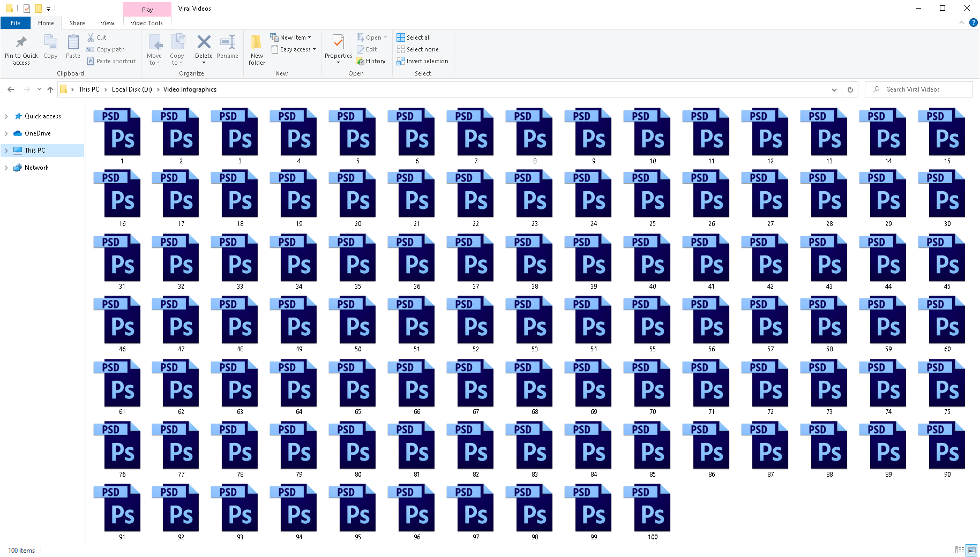Open the Help question mark icon

pyautogui.click(x=974, y=22)
